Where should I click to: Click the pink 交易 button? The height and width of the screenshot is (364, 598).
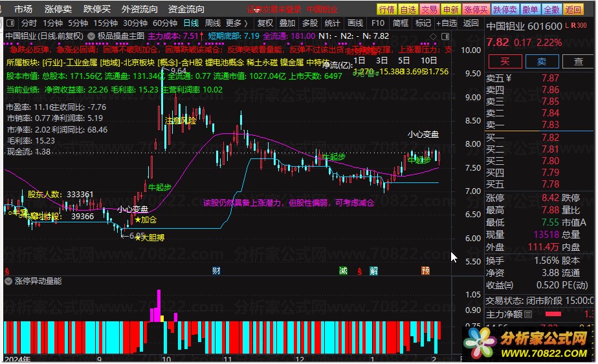430,9
